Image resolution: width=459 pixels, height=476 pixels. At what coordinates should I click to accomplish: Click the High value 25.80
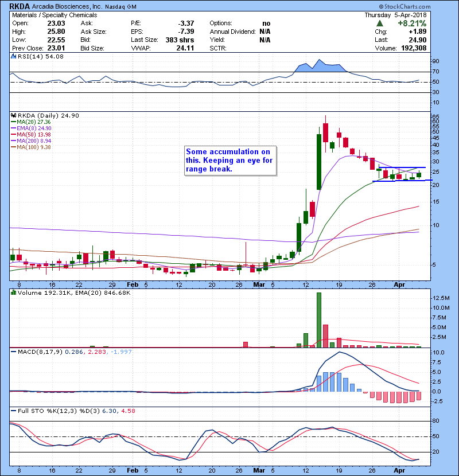pyautogui.click(x=56, y=32)
